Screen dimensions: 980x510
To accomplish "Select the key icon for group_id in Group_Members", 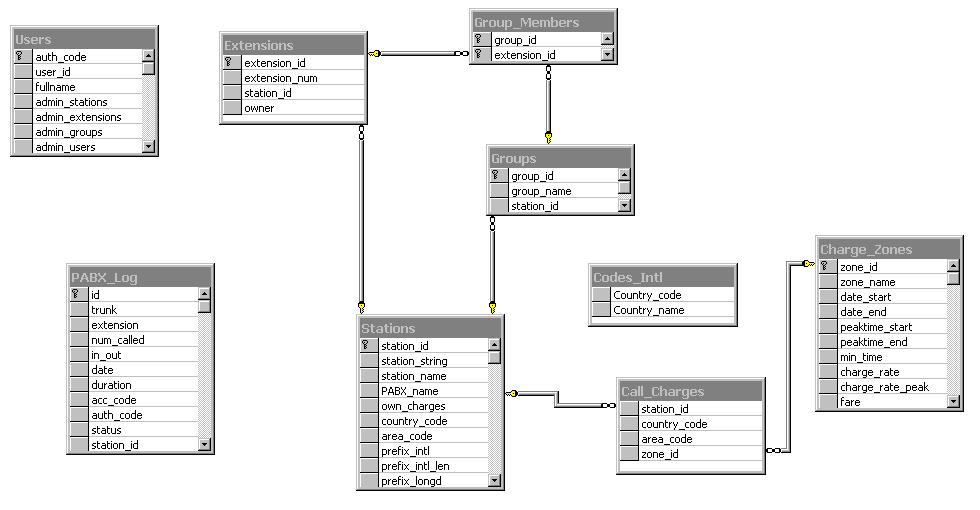I will pyautogui.click(x=480, y=40).
